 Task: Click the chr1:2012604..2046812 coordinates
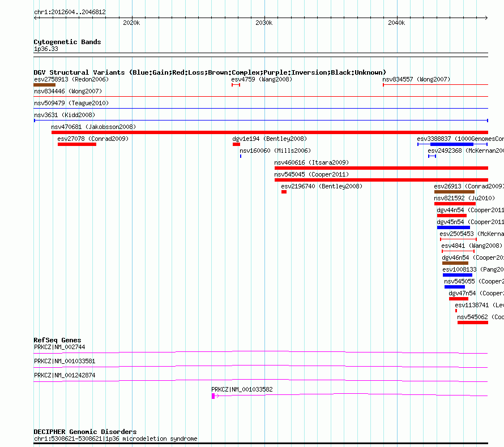click(x=70, y=12)
